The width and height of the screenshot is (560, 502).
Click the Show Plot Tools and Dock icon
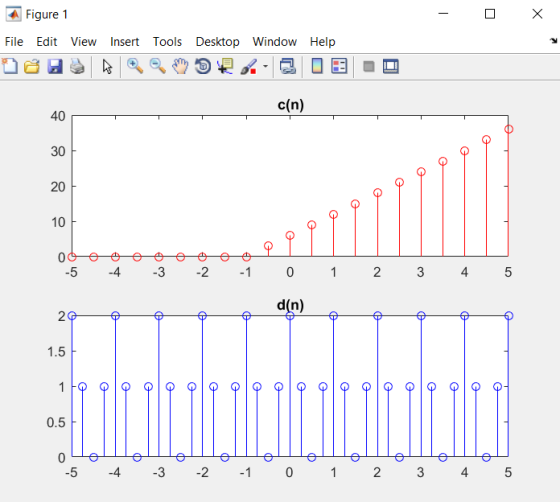(x=391, y=66)
